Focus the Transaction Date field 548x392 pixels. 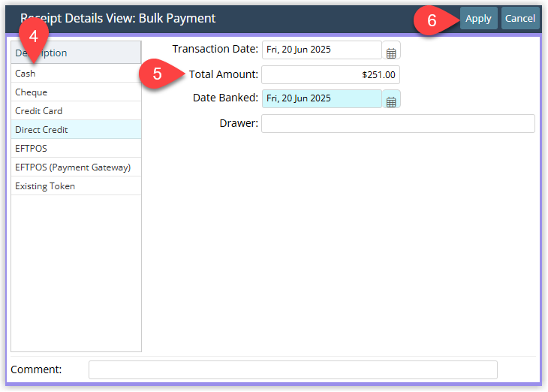click(x=322, y=50)
